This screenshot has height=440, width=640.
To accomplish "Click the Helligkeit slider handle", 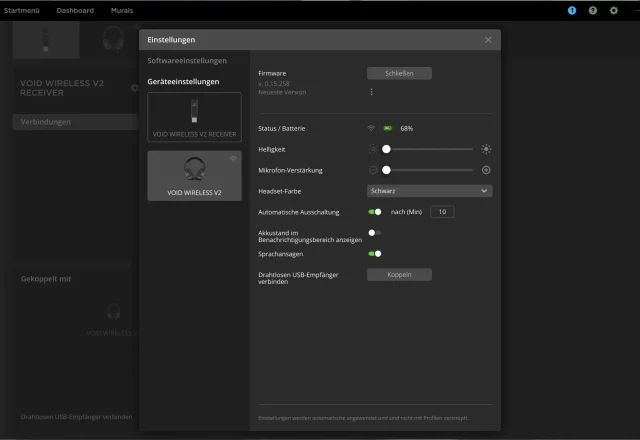I will (x=386, y=149).
